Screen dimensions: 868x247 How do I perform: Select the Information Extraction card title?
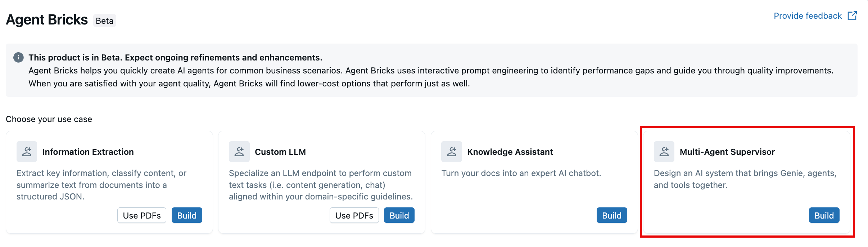point(88,152)
